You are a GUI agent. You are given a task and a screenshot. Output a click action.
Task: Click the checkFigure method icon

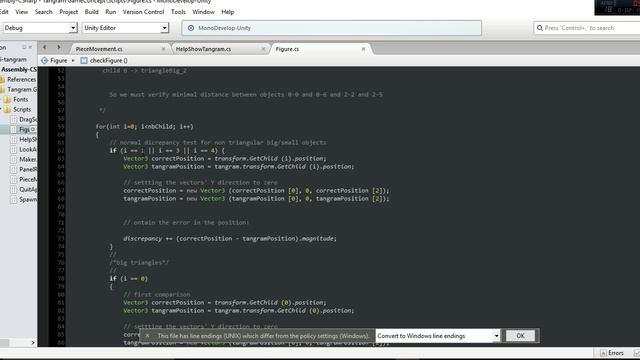coord(84,60)
